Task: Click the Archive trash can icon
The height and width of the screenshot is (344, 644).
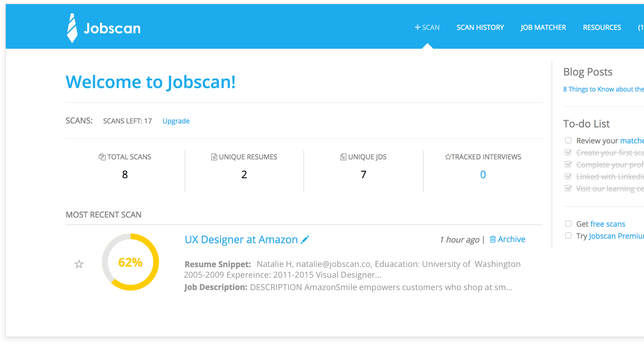Action: [493, 239]
